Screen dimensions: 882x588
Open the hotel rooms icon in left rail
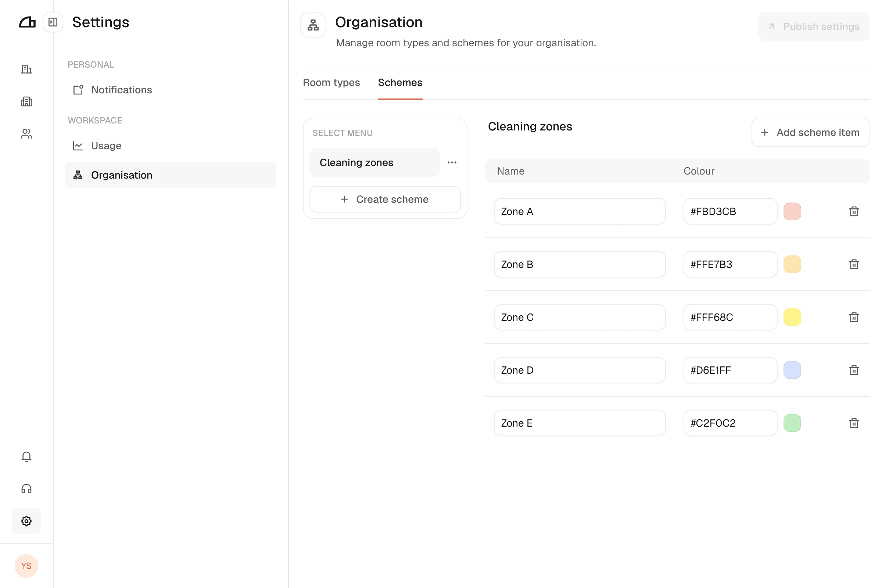coord(26,101)
